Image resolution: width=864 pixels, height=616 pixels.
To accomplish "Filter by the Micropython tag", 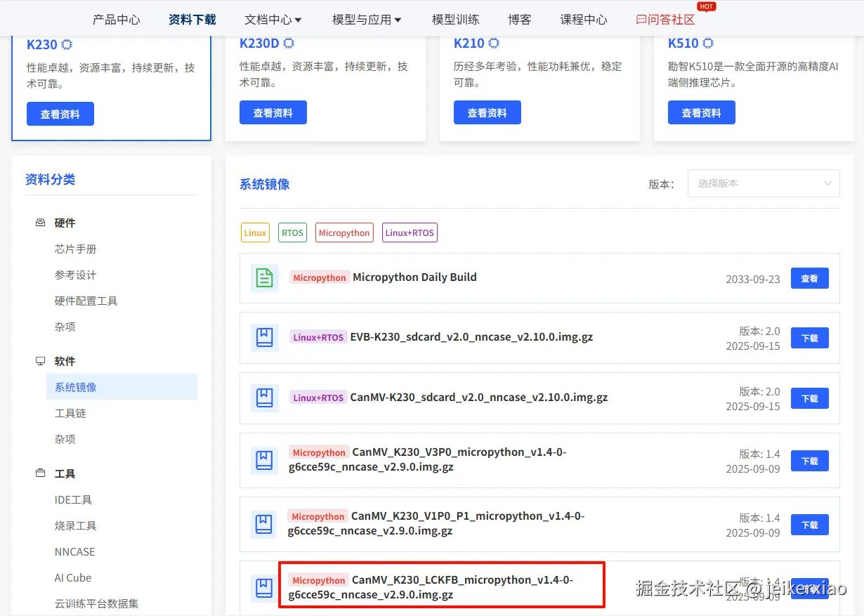I will (344, 232).
